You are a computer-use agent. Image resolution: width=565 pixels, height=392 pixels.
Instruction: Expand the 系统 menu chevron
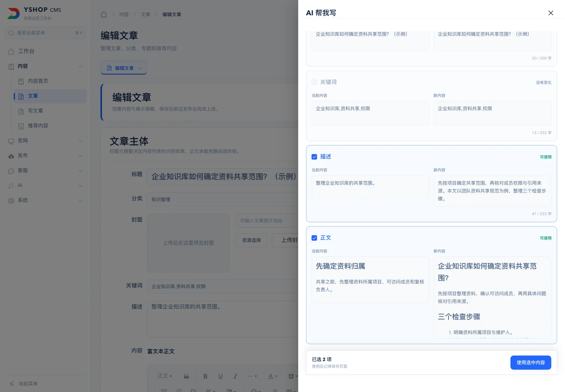(80, 200)
